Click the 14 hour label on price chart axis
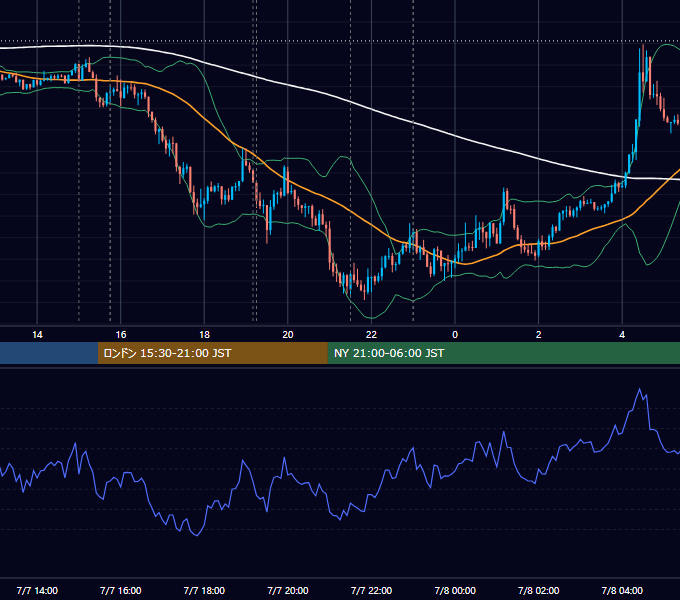This screenshot has height=600, width=680. click(x=37, y=335)
